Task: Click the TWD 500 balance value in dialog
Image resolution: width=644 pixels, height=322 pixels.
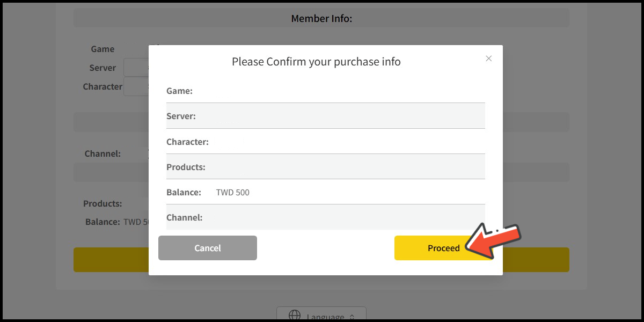Action: [233, 192]
